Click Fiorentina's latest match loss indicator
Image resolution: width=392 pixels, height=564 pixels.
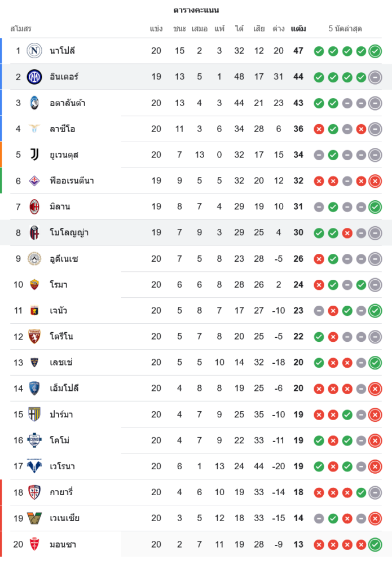[375, 181]
